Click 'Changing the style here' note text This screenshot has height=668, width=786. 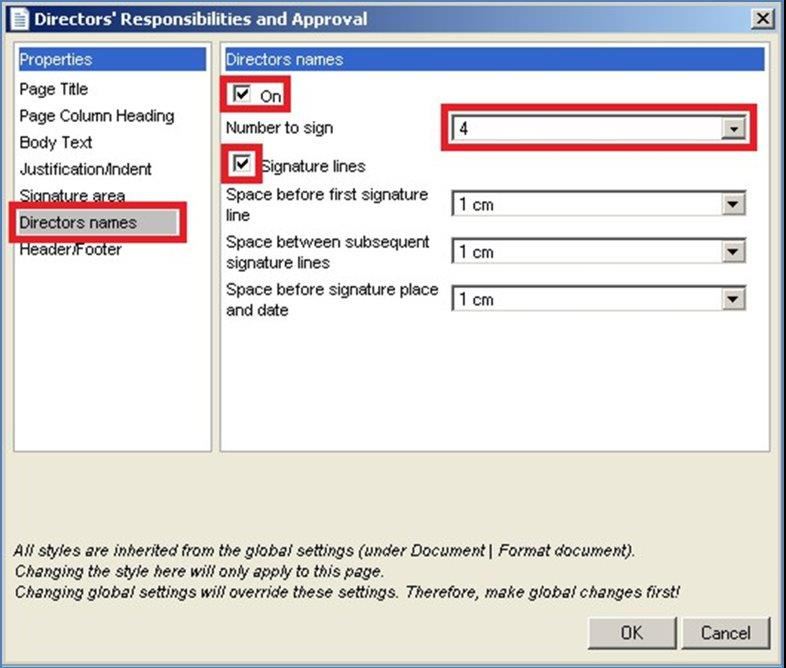tap(199, 571)
